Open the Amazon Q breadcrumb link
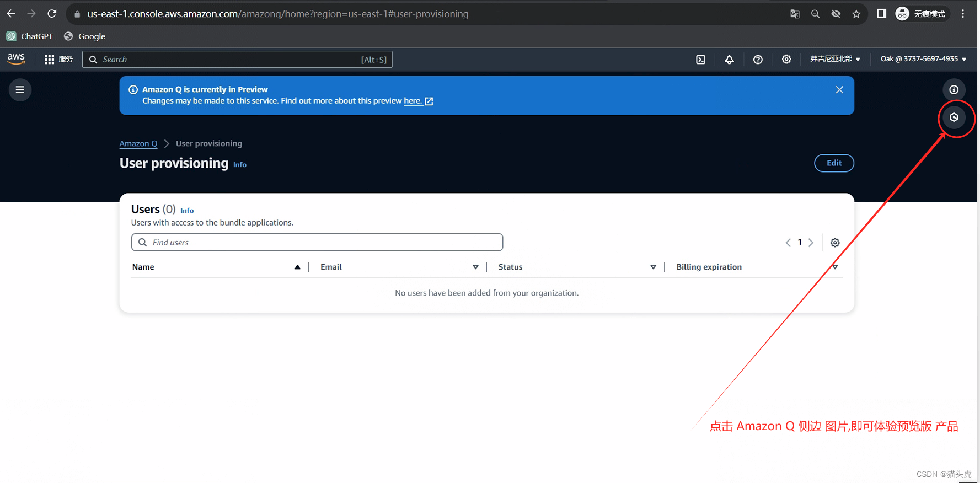Viewport: 980px width, 483px height. pos(138,143)
